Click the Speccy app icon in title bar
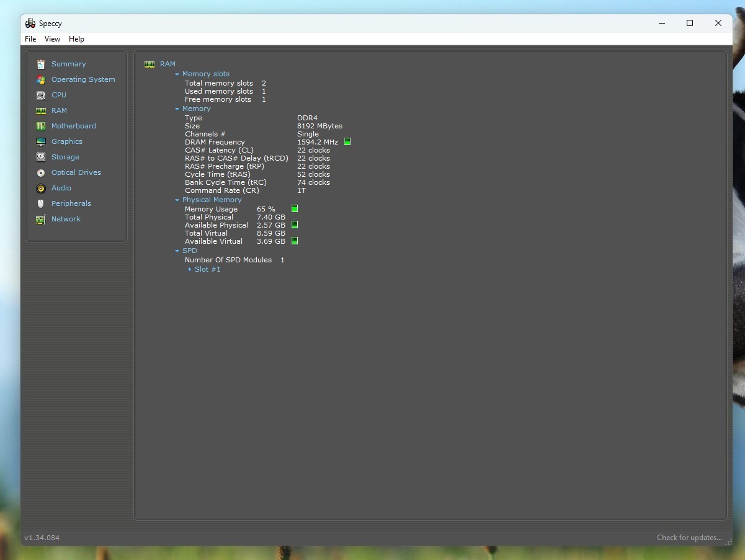The height and width of the screenshot is (560, 745). 30,24
